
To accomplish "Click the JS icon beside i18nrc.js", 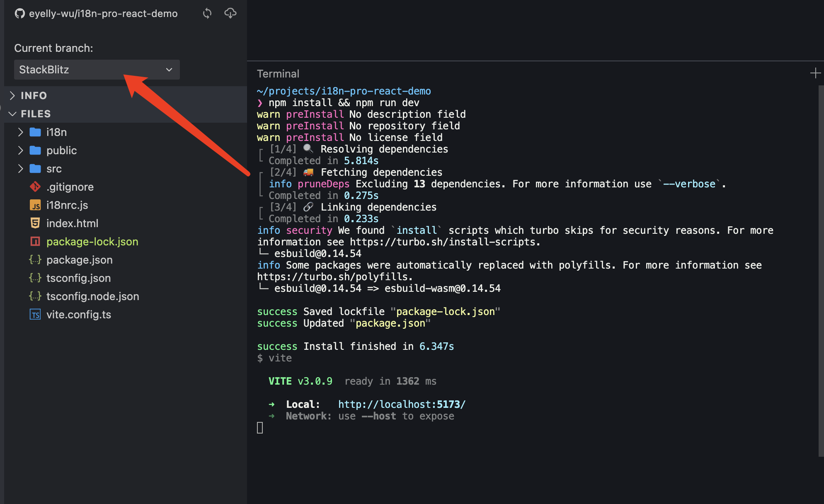I will pyautogui.click(x=35, y=205).
